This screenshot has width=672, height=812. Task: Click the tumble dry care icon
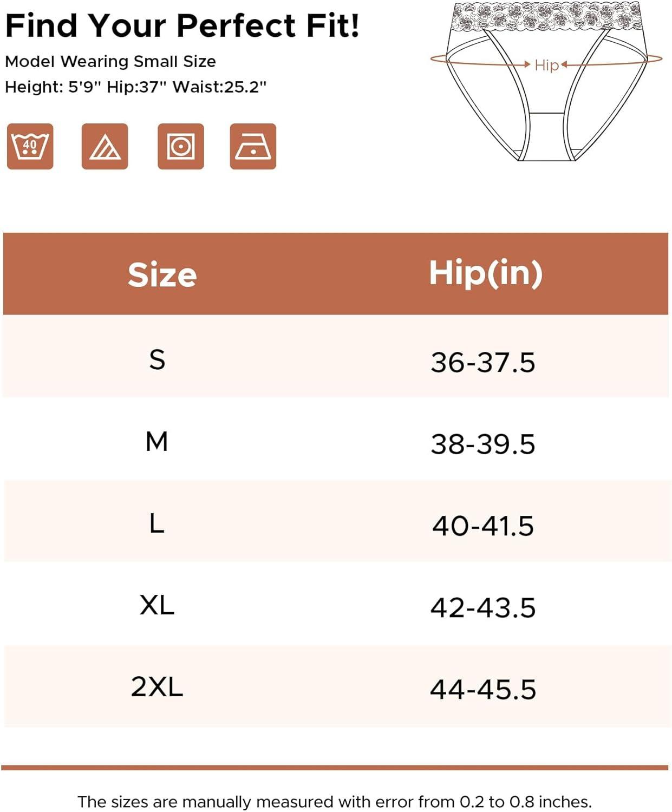(180, 147)
